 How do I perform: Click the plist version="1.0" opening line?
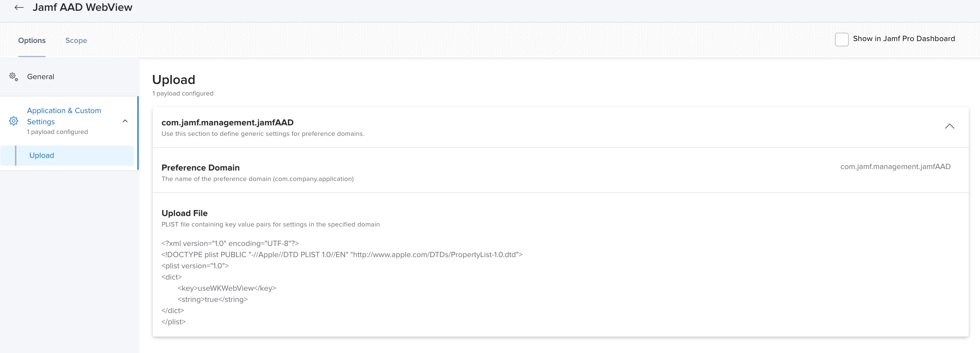(x=195, y=266)
